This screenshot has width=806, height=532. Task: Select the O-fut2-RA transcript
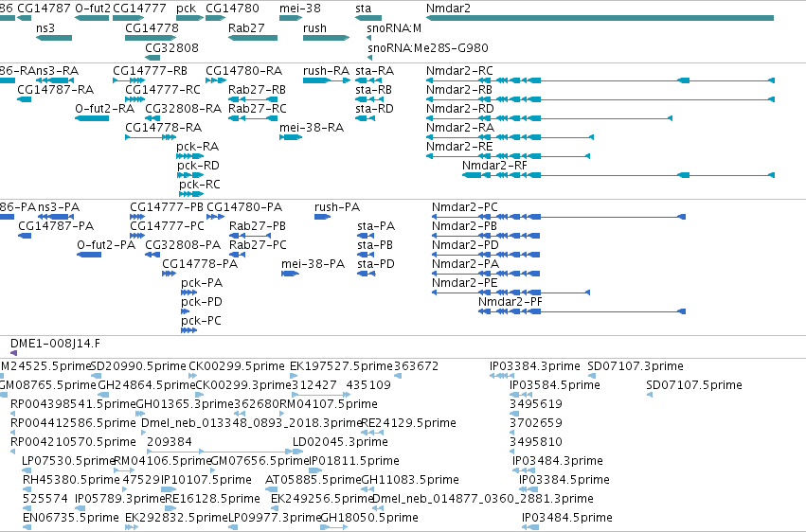(x=92, y=118)
